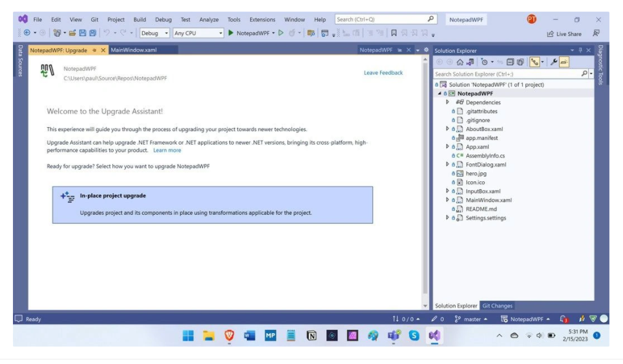Viewport: 623px width, 364px height.
Task: Click the bookmark icon in main toolbar
Action: coord(394,33)
